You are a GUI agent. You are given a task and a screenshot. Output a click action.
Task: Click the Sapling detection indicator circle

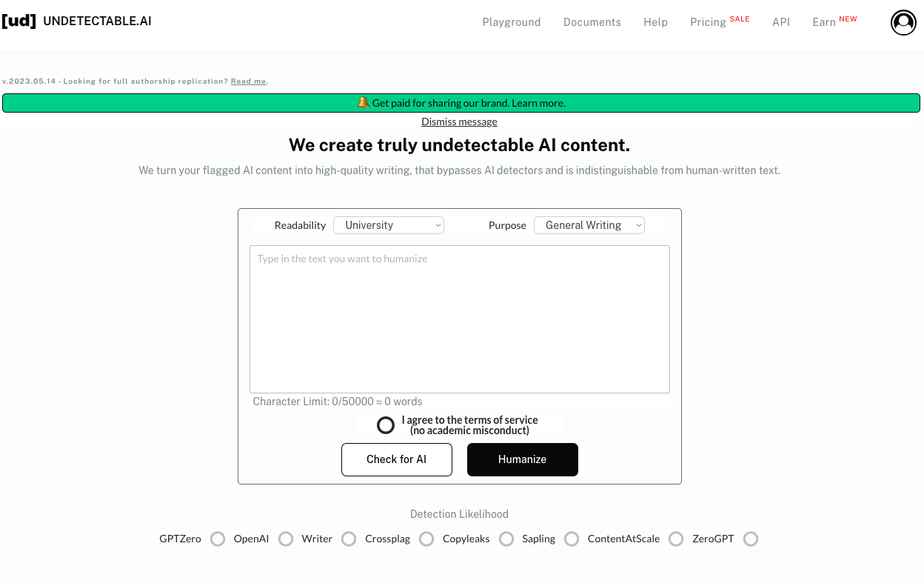[x=572, y=539]
